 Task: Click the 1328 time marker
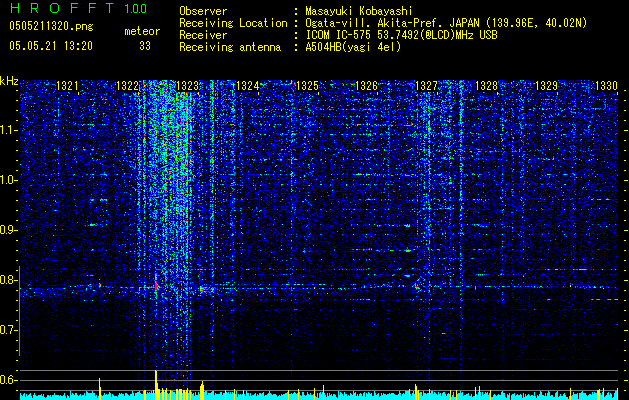[x=487, y=86]
